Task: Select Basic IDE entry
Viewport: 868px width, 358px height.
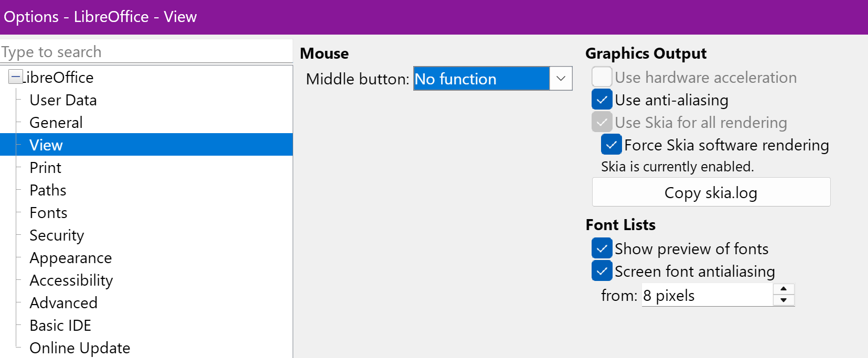Action: [60, 325]
